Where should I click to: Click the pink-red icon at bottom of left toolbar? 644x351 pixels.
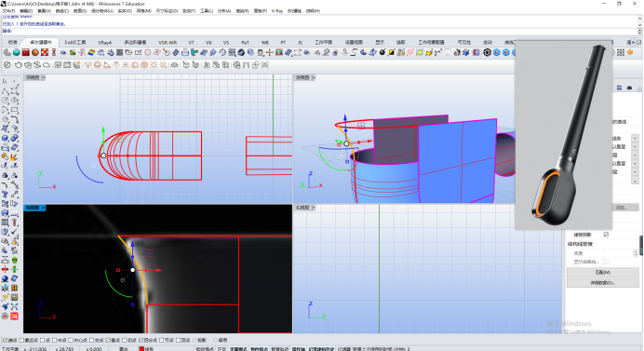tap(14, 316)
